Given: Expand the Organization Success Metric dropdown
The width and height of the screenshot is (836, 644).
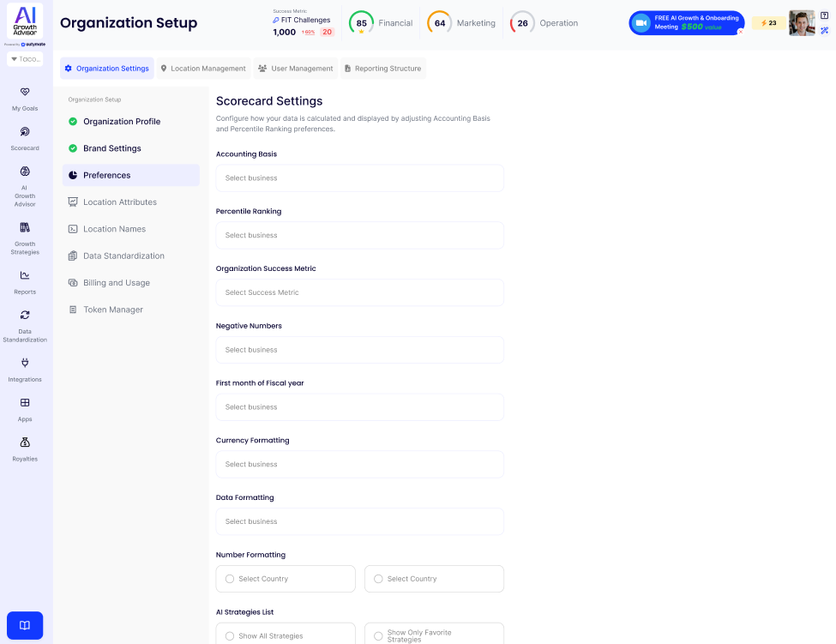Looking at the screenshot, I should [x=359, y=292].
